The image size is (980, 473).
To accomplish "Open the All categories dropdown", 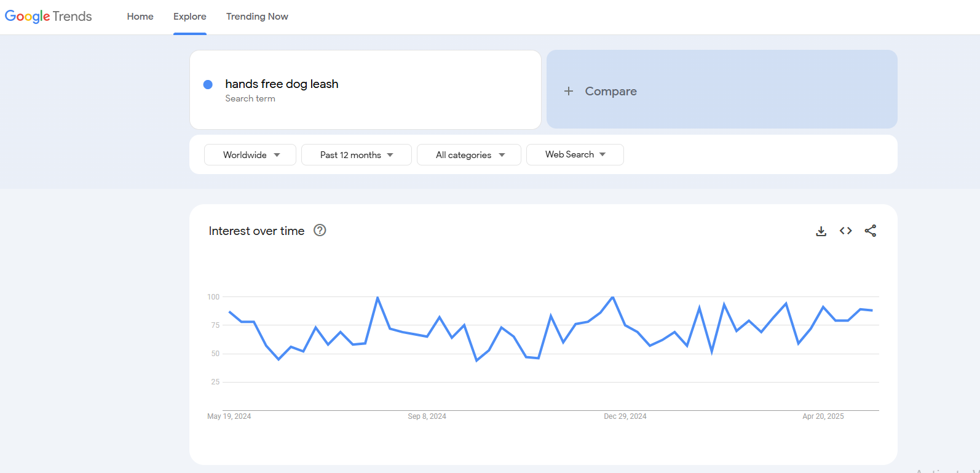I will click(x=469, y=155).
